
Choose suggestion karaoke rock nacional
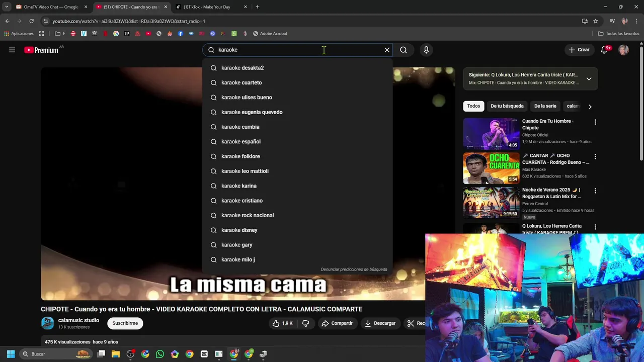297,215
